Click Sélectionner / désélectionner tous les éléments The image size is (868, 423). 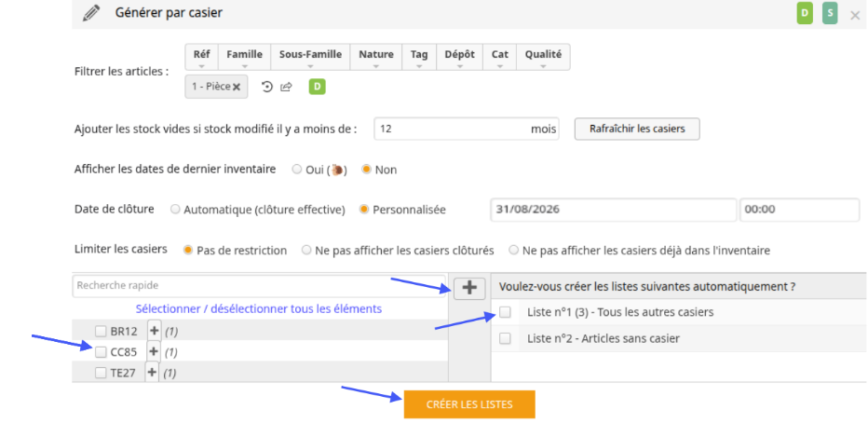[x=259, y=308]
